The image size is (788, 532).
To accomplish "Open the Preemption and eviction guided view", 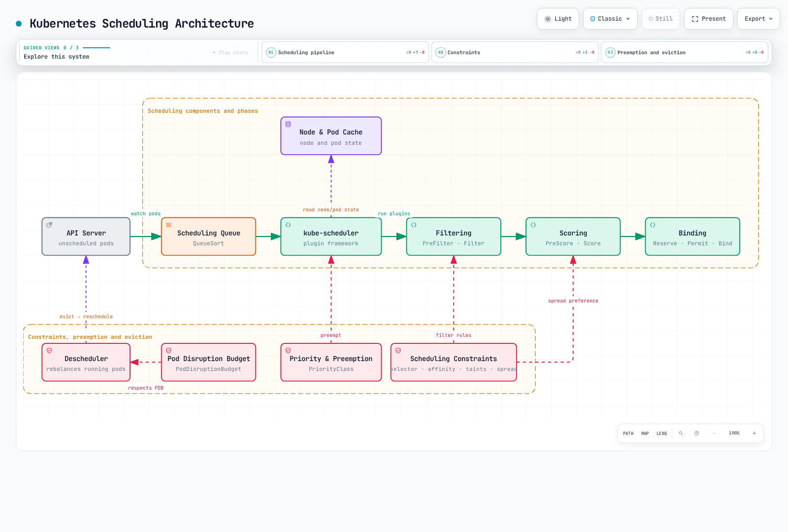I will [x=685, y=52].
